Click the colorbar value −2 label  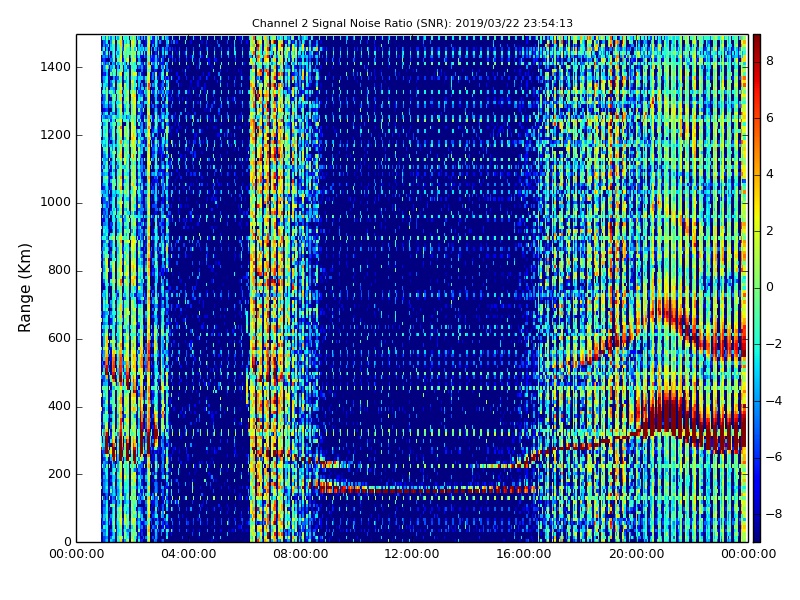(x=774, y=344)
